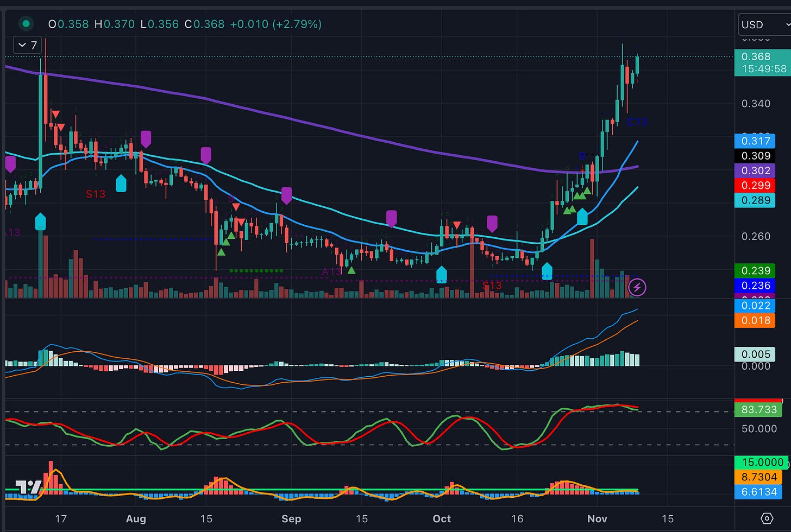Click the purple 0.302 price label
Viewport: 791px width, 532px height.
click(x=755, y=170)
